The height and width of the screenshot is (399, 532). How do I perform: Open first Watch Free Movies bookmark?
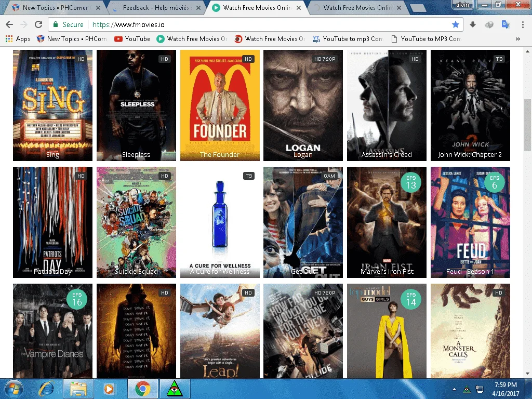click(192, 38)
